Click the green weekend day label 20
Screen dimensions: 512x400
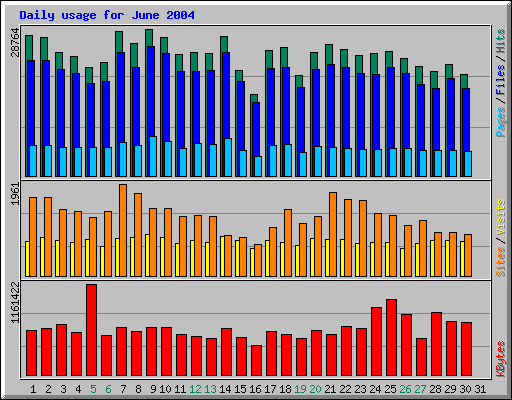(x=315, y=389)
